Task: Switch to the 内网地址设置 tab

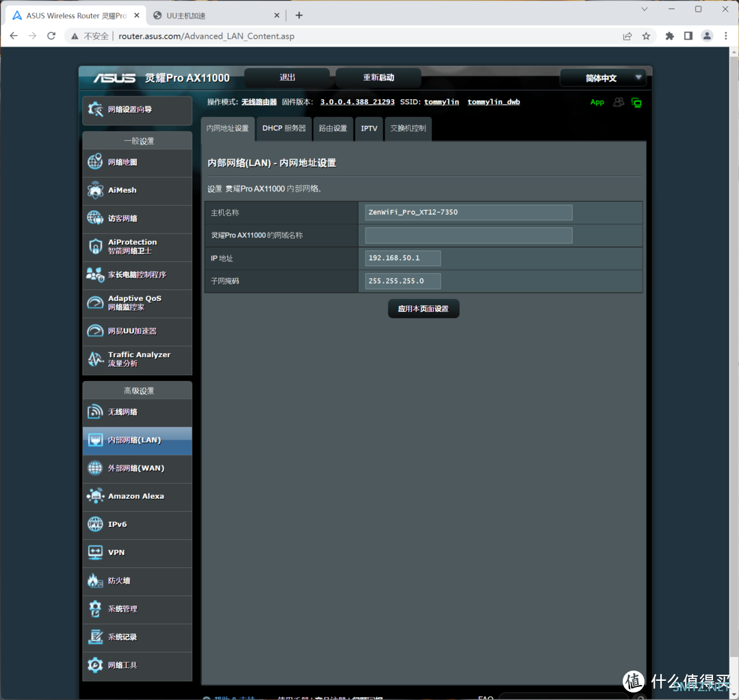Action: click(x=228, y=129)
